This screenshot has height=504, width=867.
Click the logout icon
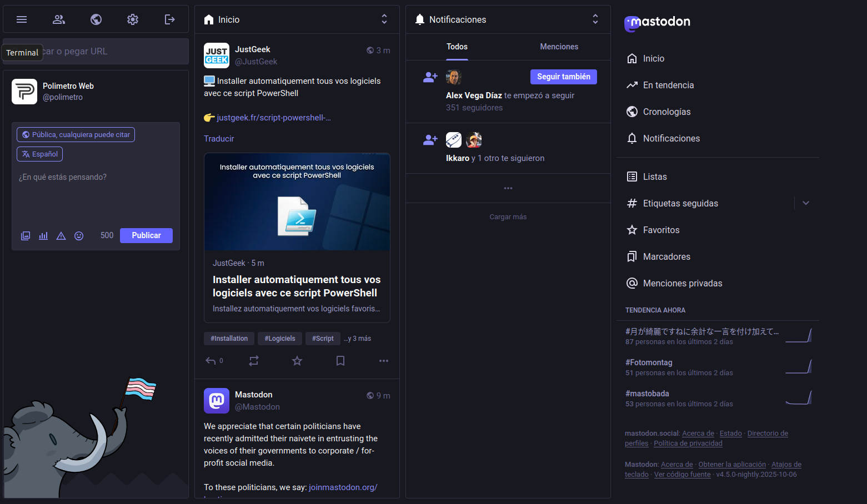(170, 19)
